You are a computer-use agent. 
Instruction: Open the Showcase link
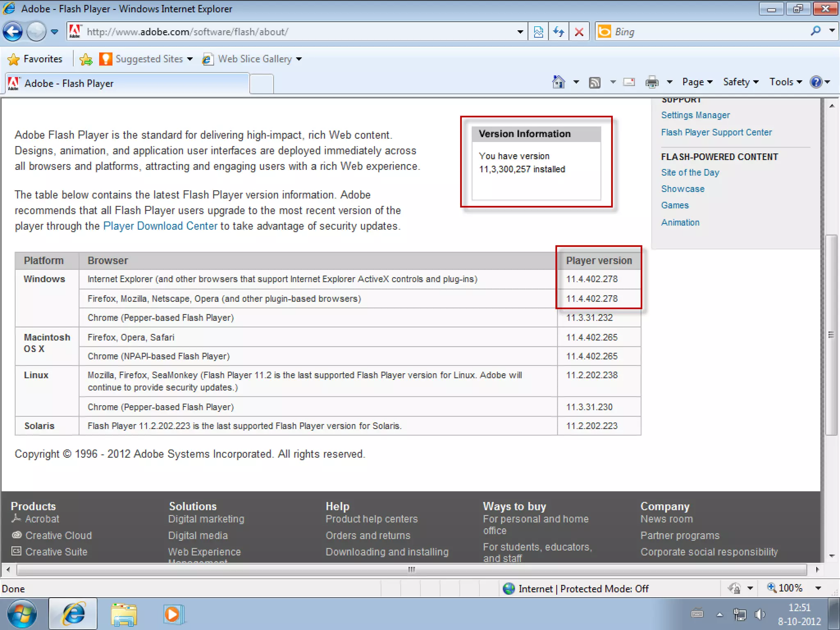682,189
